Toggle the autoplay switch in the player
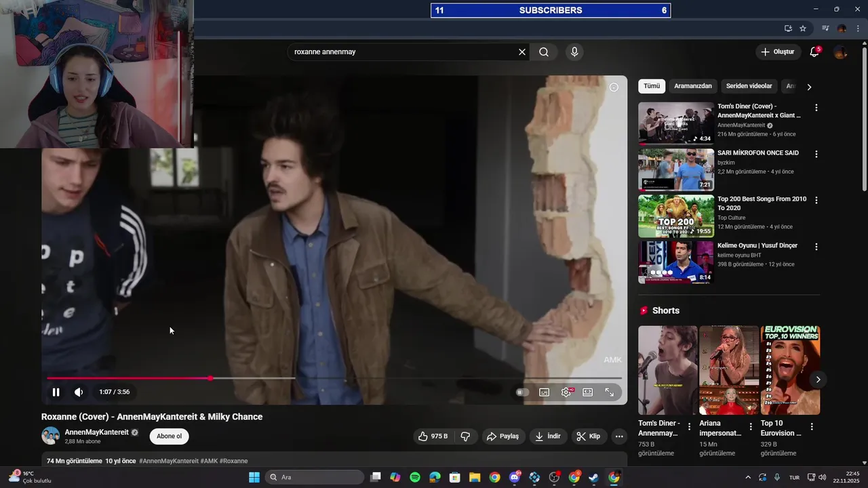The width and height of the screenshot is (868, 488). click(x=521, y=392)
